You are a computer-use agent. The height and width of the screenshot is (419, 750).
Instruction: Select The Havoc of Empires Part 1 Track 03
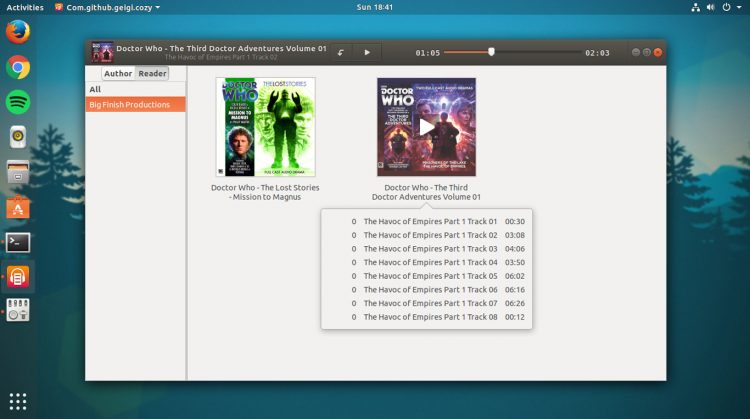pyautogui.click(x=426, y=249)
